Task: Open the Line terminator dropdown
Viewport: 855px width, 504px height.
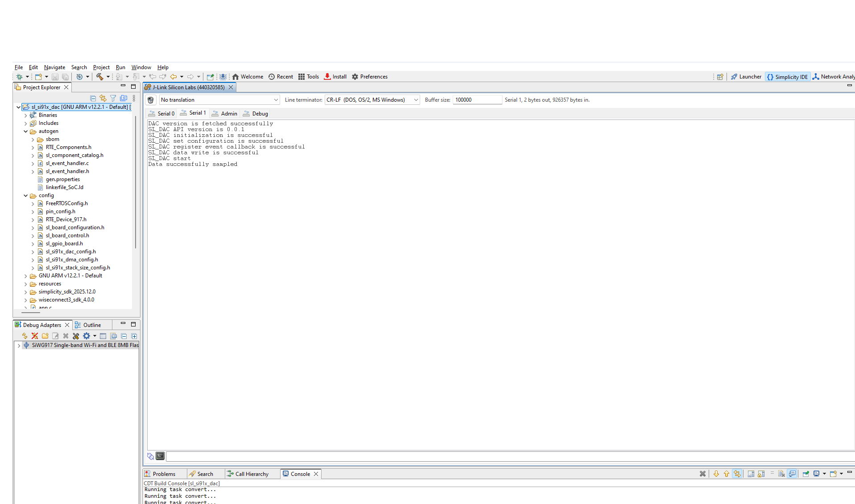Action: pos(415,99)
